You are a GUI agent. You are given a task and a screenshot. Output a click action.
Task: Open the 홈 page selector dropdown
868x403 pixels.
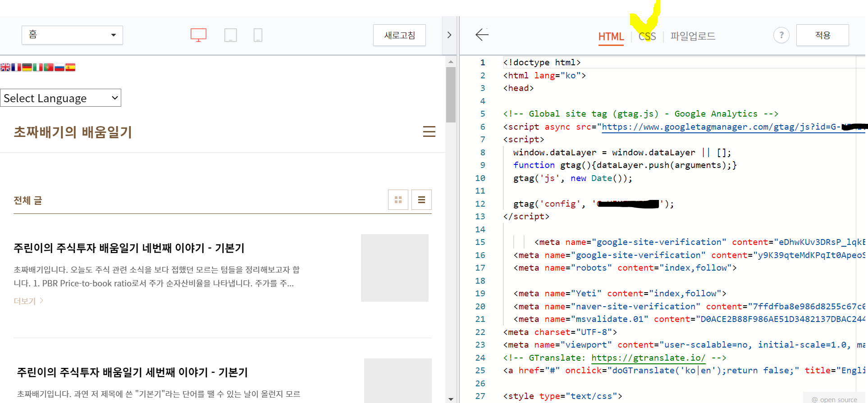(72, 35)
